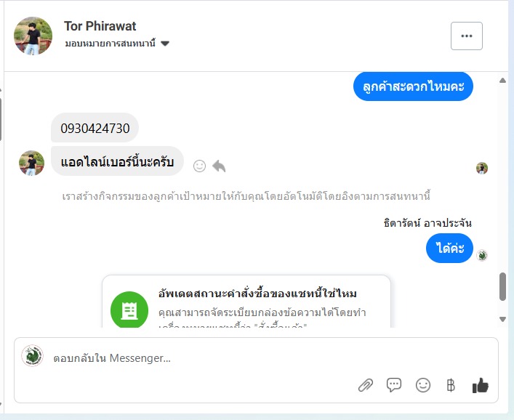
Task: Click the small seen-receipt avatar
Action: coord(482,169)
